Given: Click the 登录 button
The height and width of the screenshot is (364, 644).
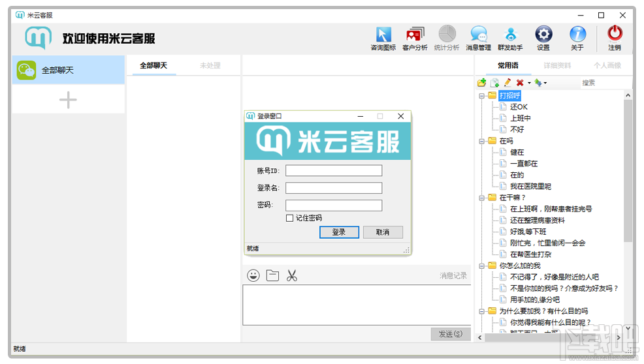Looking at the screenshot, I should pyautogui.click(x=339, y=232).
